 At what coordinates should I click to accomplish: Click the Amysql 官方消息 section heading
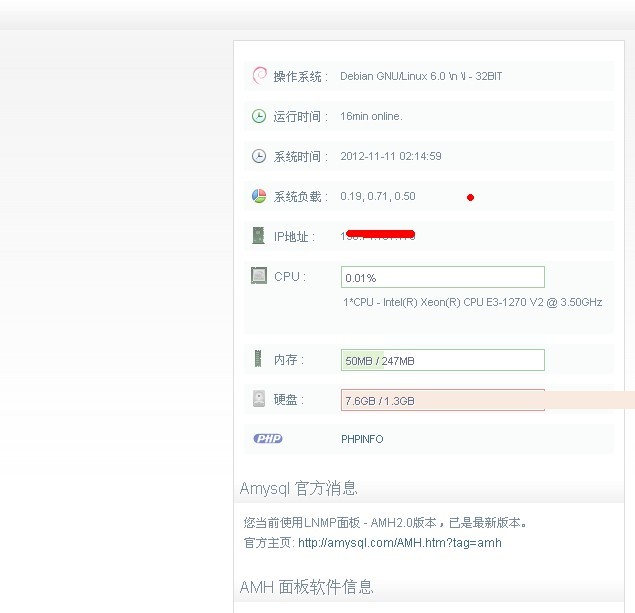coord(298,488)
